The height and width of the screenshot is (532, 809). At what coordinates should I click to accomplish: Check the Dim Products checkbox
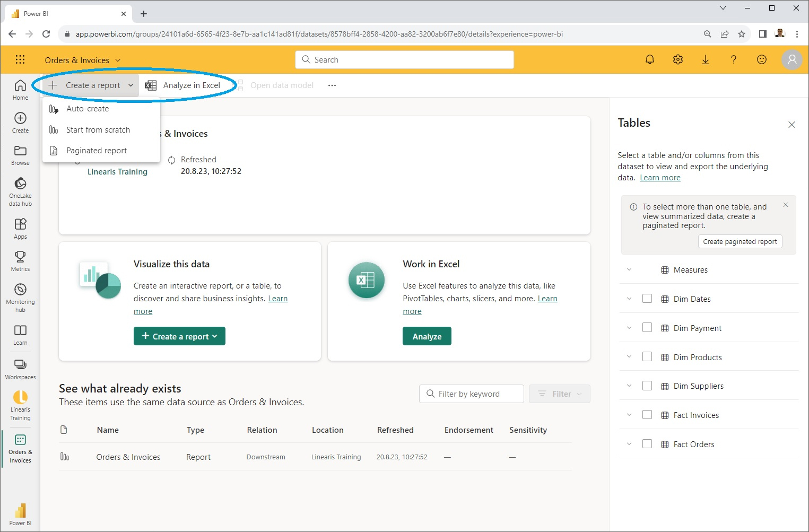point(647,356)
